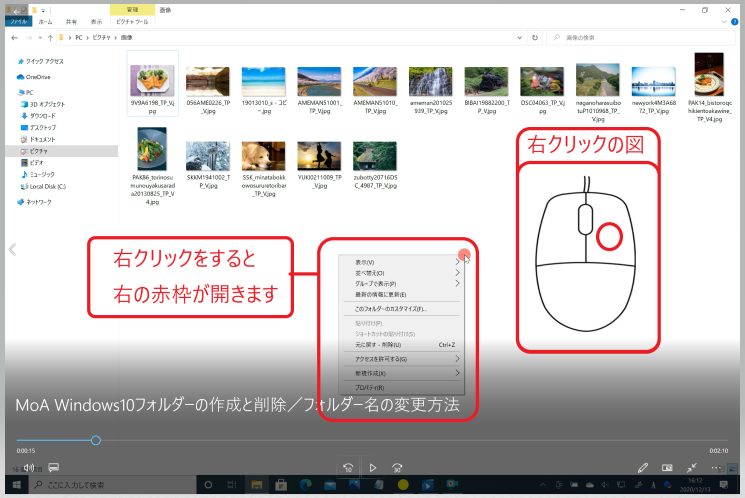Open the subtitles/captions icon

53,467
